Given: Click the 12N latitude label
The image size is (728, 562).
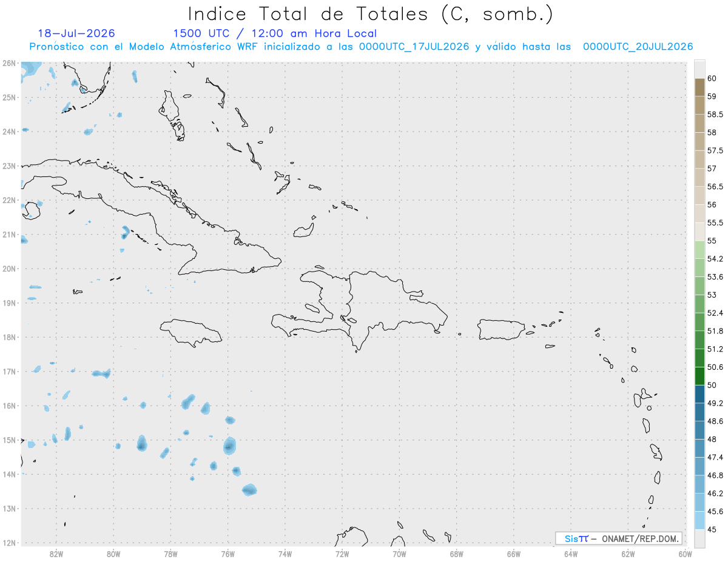Looking at the screenshot, I should click(x=9, y=543).
